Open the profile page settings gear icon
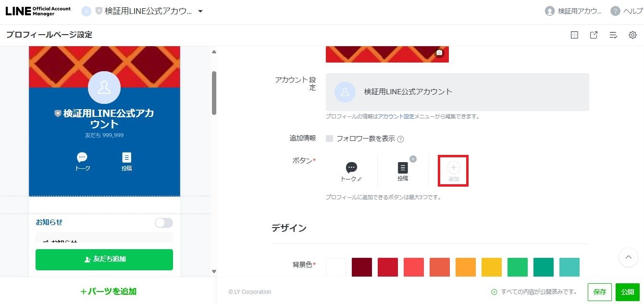This screenshot has height=304, width=644. (x=632, y=35)
